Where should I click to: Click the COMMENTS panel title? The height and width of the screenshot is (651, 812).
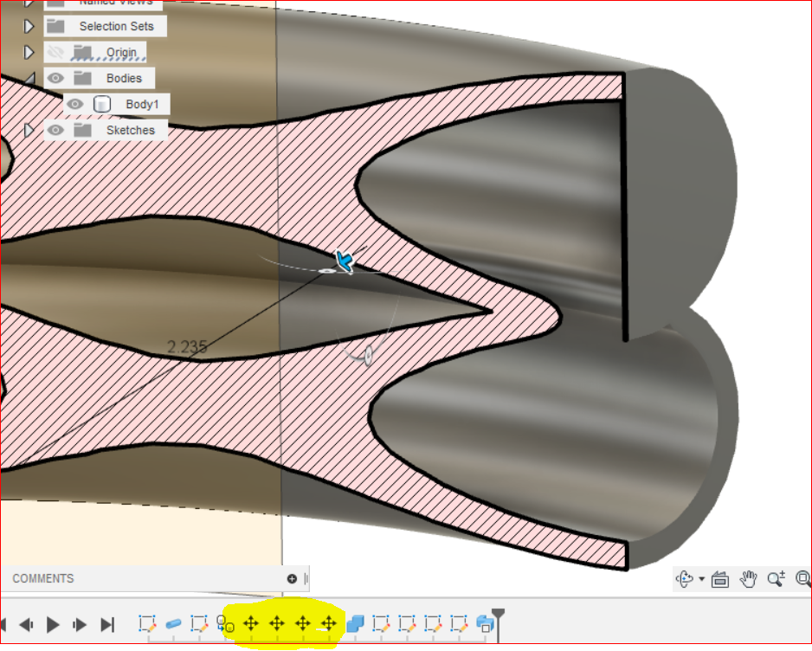pos(43,578)
